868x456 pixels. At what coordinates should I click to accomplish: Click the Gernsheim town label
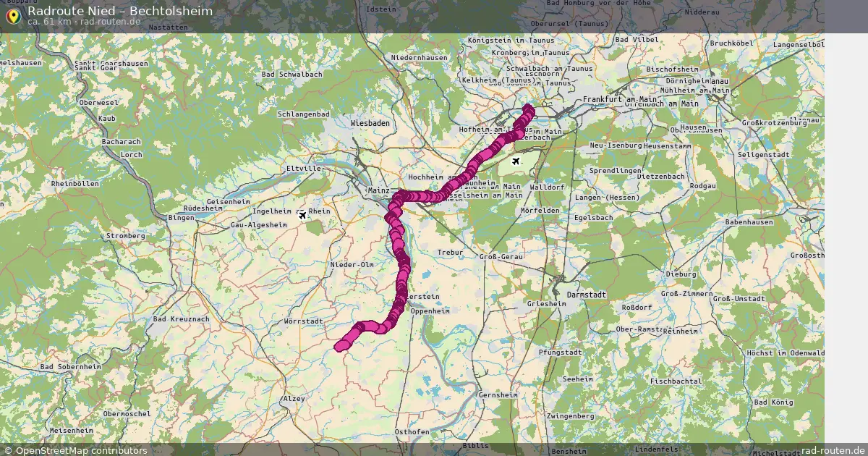[x=498, y=395]
